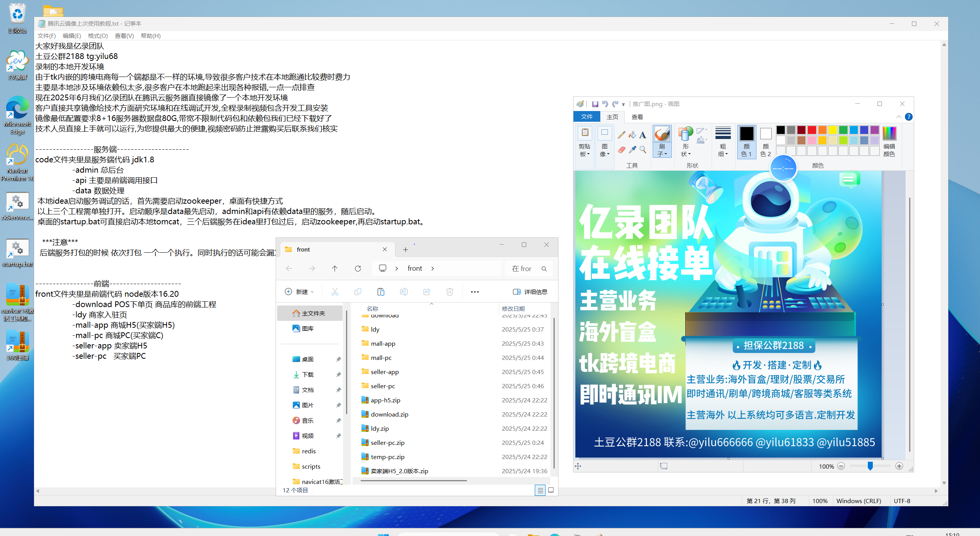Click the 编辑颜色 edit colors button
Viewport: 980px width, 536px height.
pyautogui.click(x=889, y=141)
